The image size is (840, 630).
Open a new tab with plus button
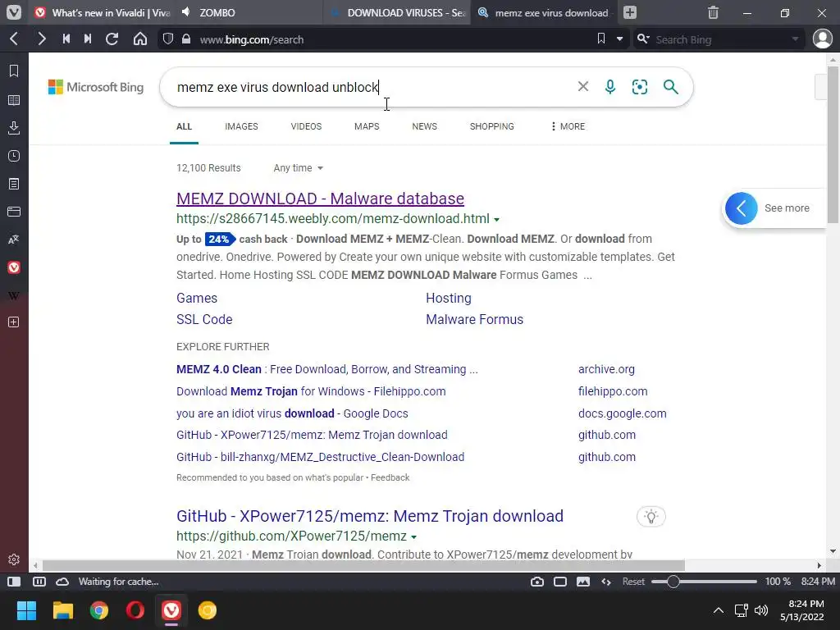point(630,12)
